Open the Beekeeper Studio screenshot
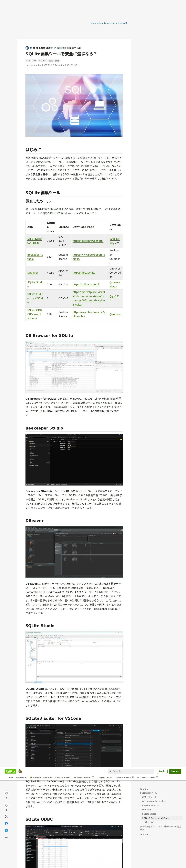 74,460
